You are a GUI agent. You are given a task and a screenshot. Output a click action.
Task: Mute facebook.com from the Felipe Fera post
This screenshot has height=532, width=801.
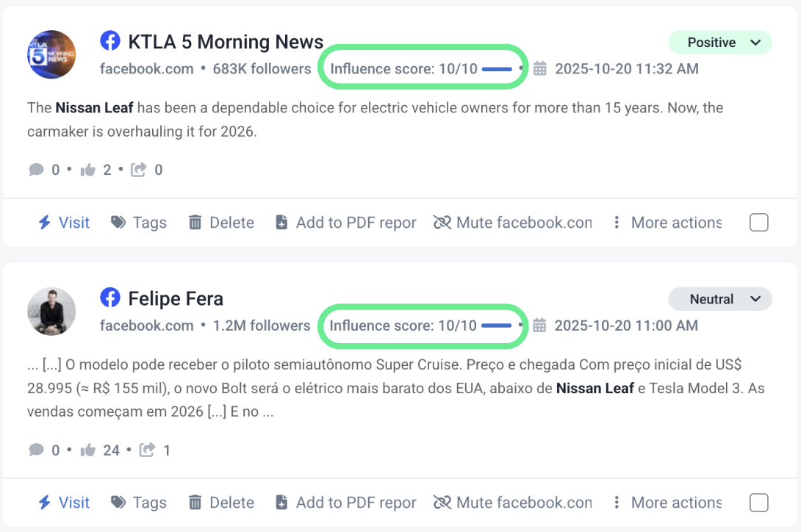[x=512, y=503]
